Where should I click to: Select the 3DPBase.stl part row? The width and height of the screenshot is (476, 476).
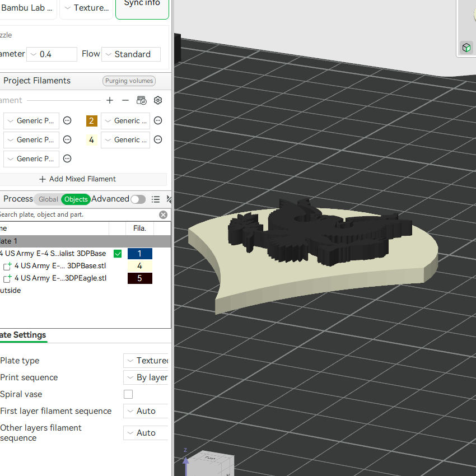60,266
